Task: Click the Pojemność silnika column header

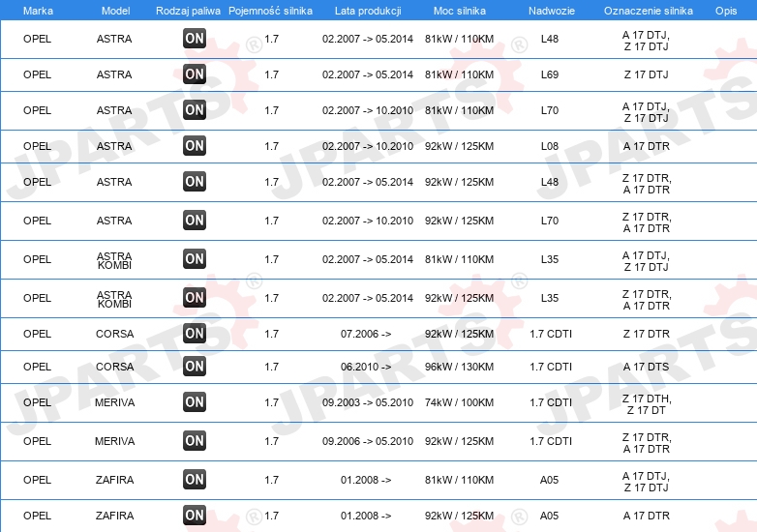Action: click(271, 11)
